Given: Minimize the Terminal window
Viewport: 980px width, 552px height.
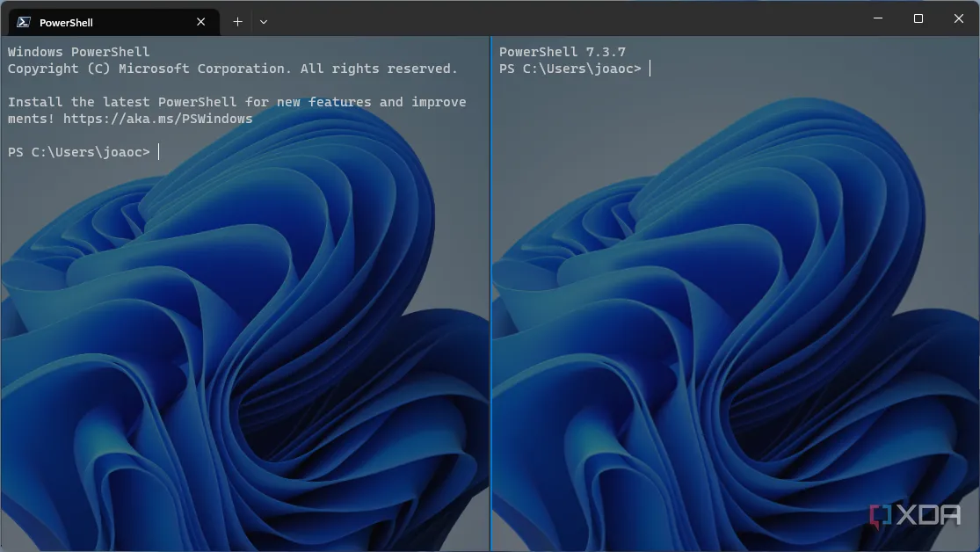Looking at the screenshot, I should click(877, 18).
